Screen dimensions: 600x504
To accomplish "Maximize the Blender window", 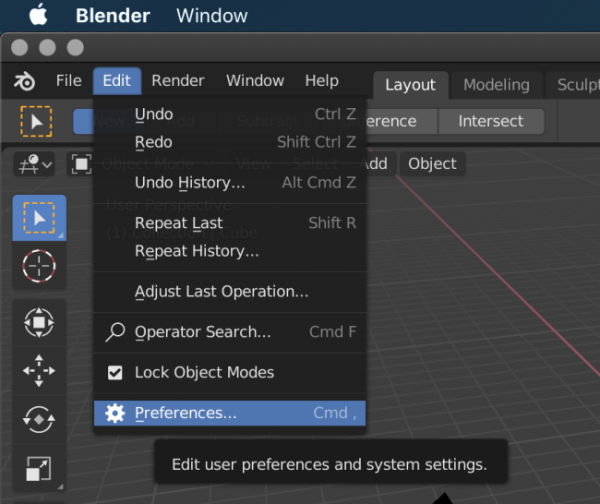I will [75, 47].
